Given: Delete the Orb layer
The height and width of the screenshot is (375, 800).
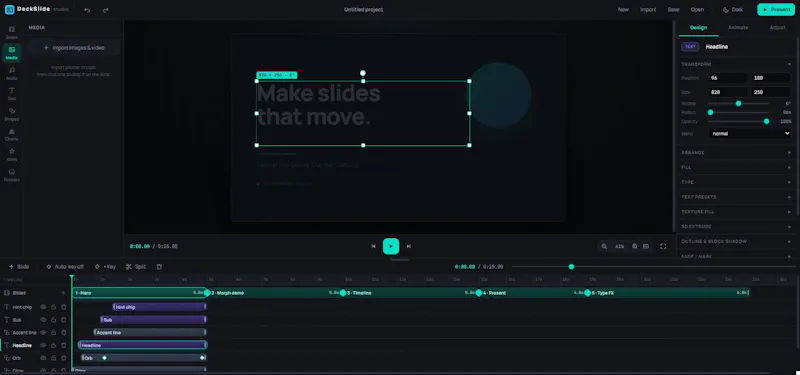Looking at the screenshot, I should 64,358.
